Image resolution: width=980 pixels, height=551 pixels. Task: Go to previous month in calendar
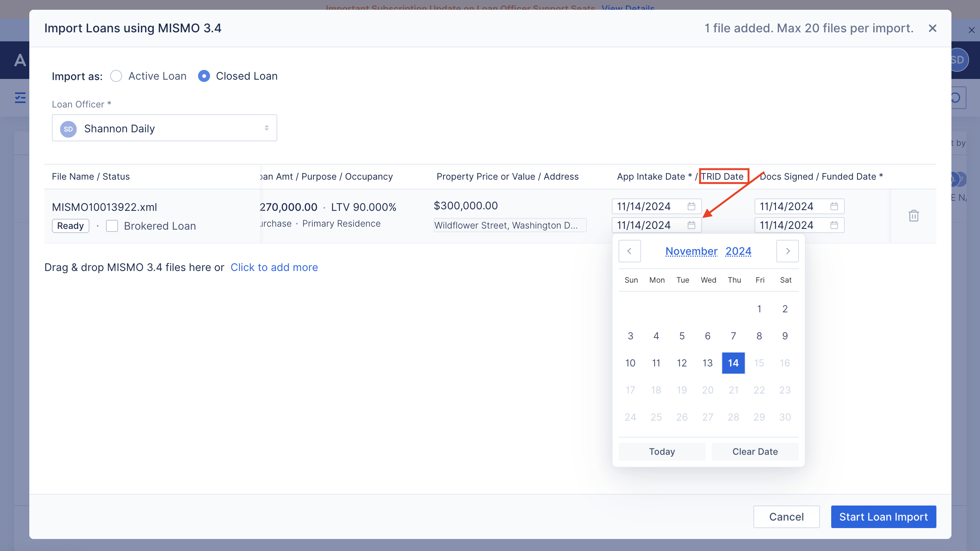(x=630, y=251)
